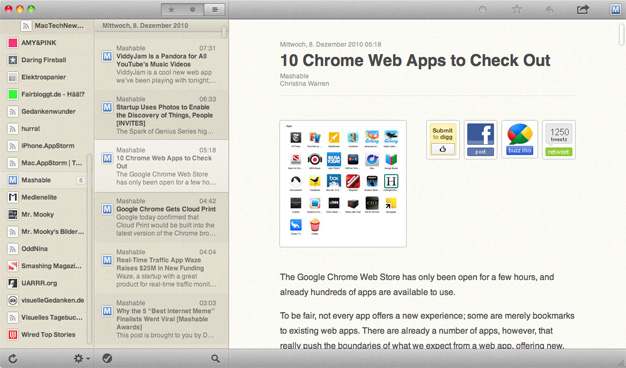Open Real-Time Traffic App Waze article
Viewport: 626px width, 368px height.
[161, 268]
